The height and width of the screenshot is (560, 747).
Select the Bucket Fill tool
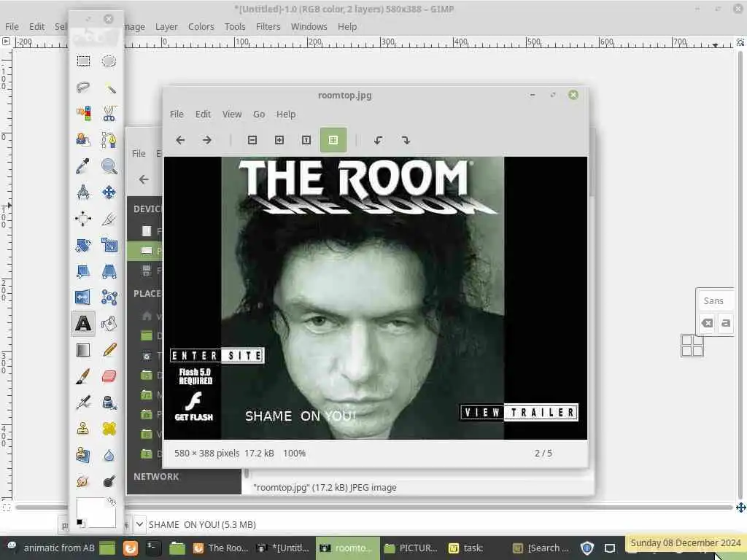pyautogui.click(x=109, y=324)
